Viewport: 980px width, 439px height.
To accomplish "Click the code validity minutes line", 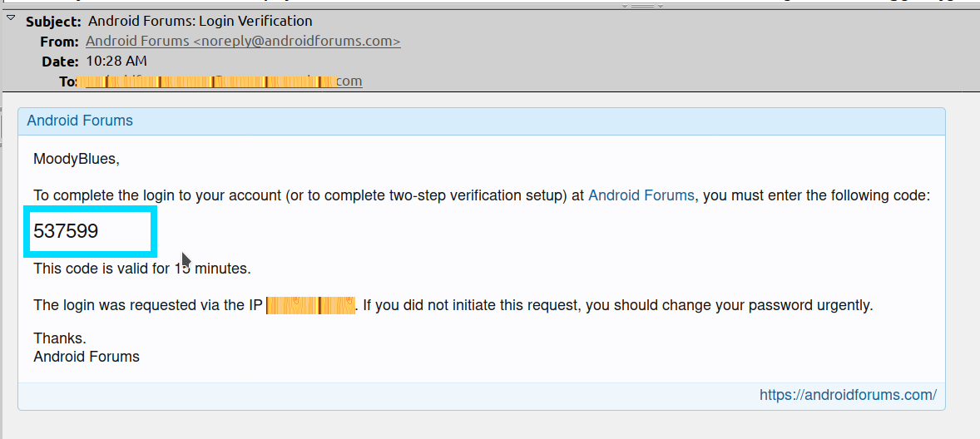I will (x=142, y=269).
